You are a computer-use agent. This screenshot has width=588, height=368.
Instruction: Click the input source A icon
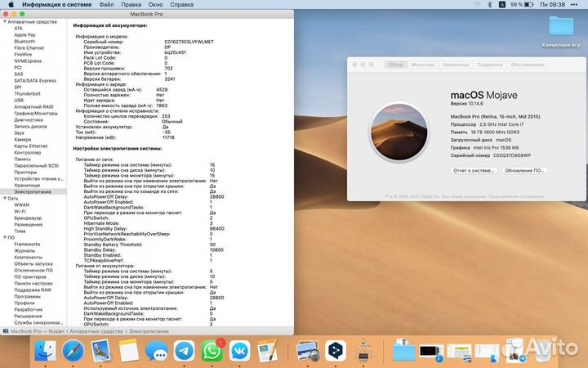click(501, 5)
